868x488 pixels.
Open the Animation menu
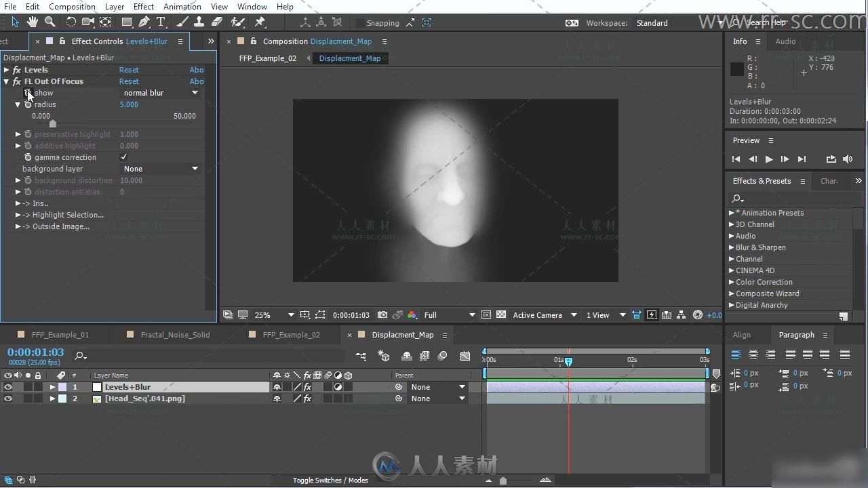(x=182, y=6)
